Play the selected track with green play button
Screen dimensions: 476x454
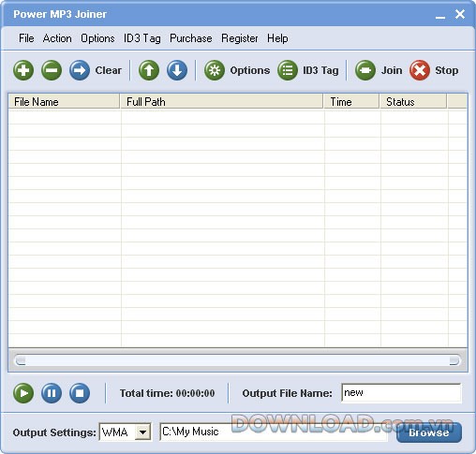coord(23,393)
